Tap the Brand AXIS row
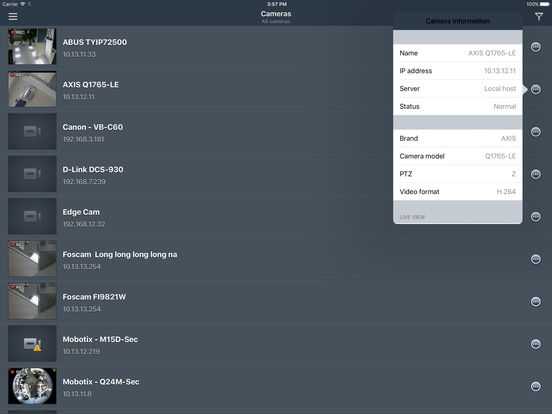This screenshot has height=414, width=552. (x=458, y=138)
